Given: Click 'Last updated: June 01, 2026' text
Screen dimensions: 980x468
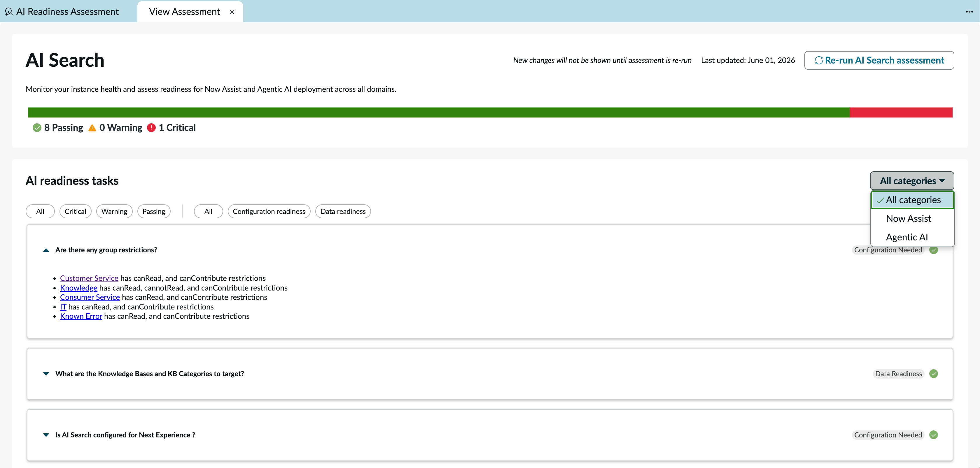Looking at the screenshot, I should pos(748,60).
